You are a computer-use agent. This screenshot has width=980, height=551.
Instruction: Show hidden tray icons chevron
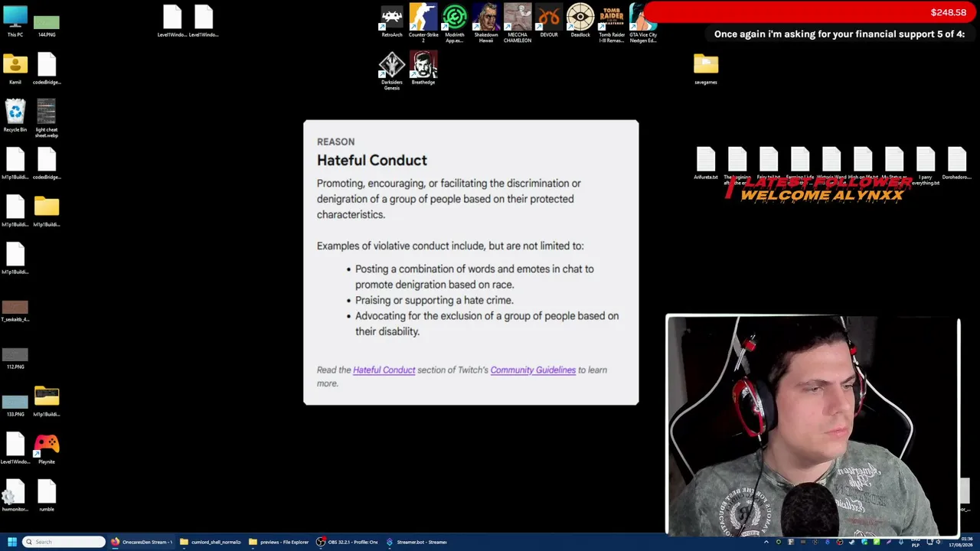(766, 542)
